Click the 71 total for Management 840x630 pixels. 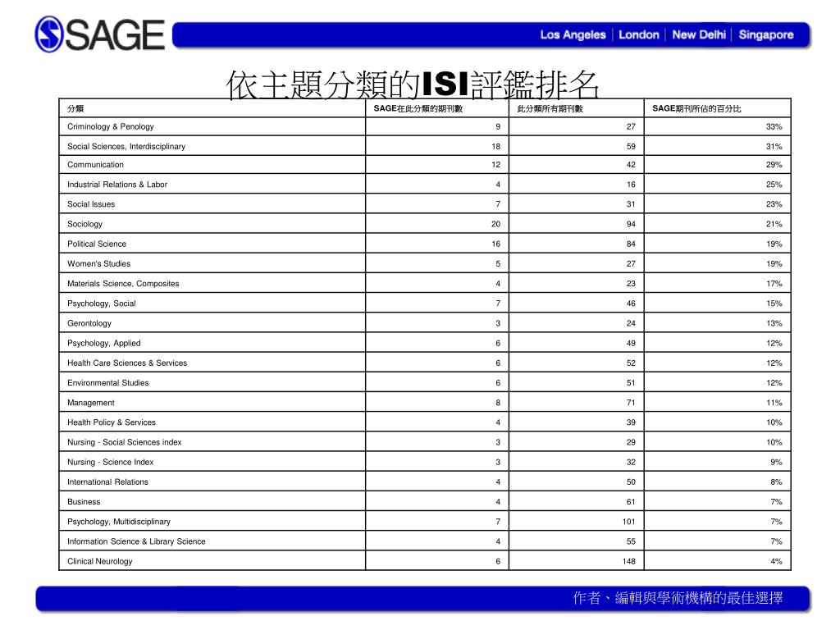[631, 402]
